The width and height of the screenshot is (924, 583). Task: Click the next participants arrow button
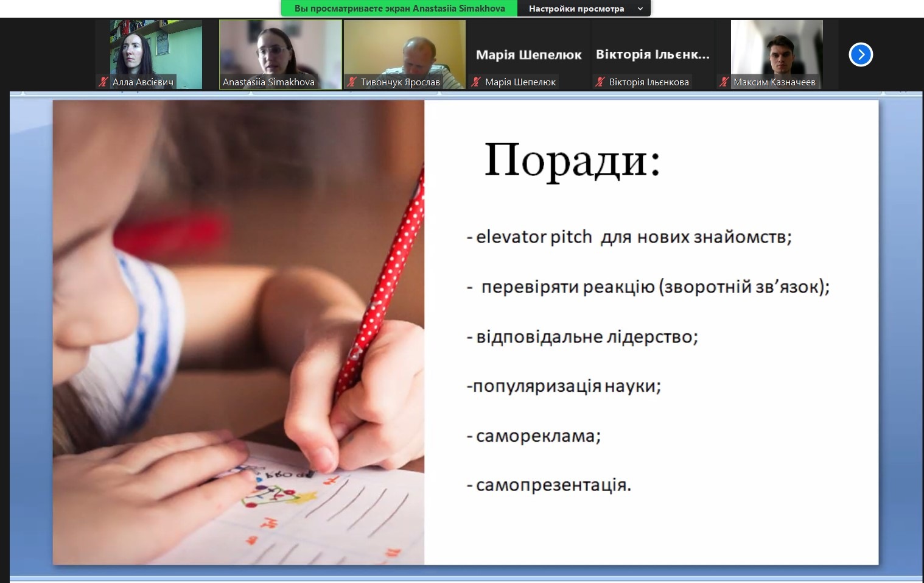(861, 55)
